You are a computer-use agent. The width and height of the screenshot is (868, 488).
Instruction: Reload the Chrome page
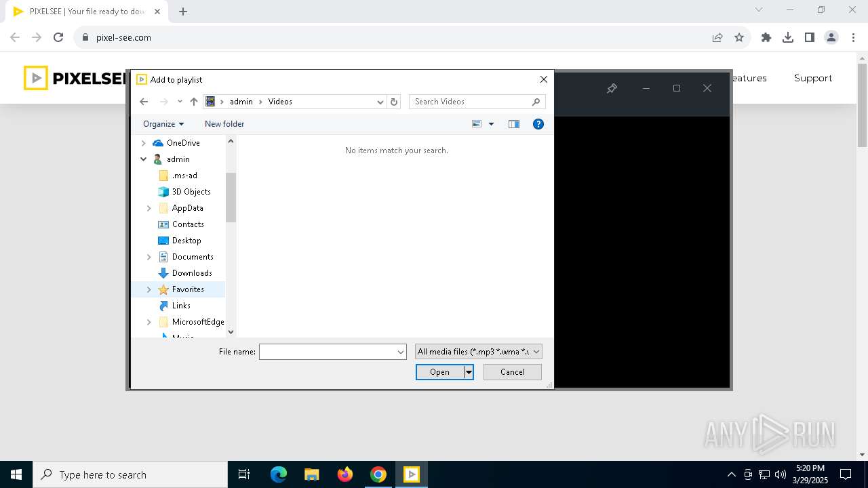58,37
